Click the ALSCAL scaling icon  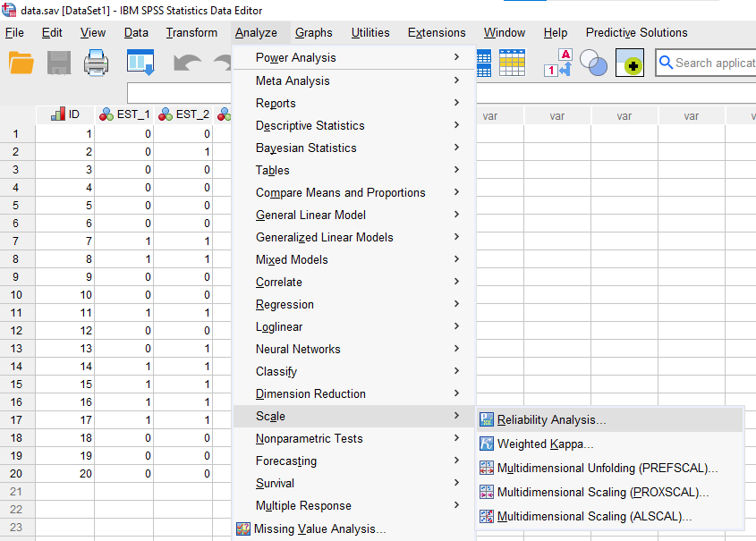pyautogui.click(x=487, y=516)
